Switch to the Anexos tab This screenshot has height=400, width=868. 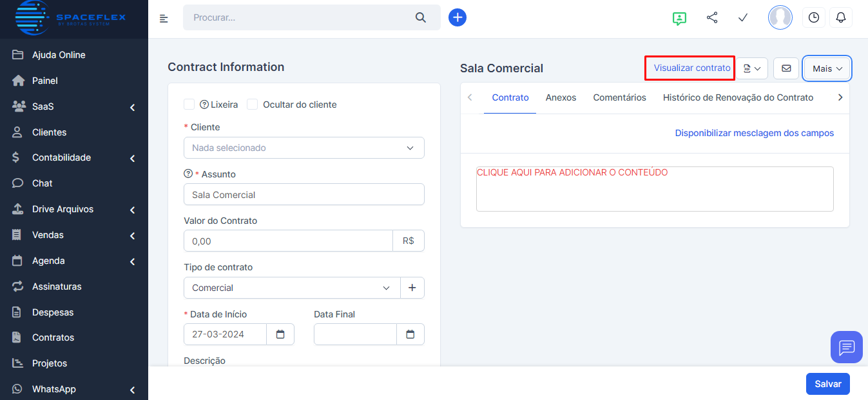(x=561, y=97)
